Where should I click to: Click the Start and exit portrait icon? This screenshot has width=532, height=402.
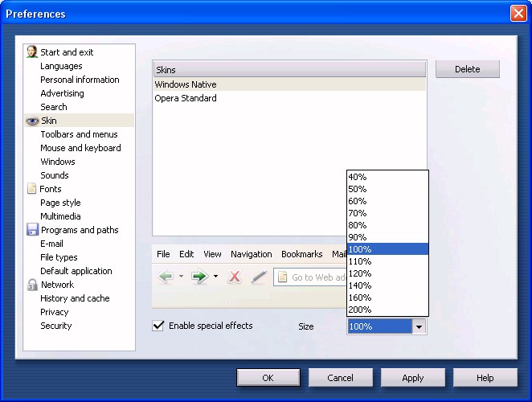click(32, 52)
